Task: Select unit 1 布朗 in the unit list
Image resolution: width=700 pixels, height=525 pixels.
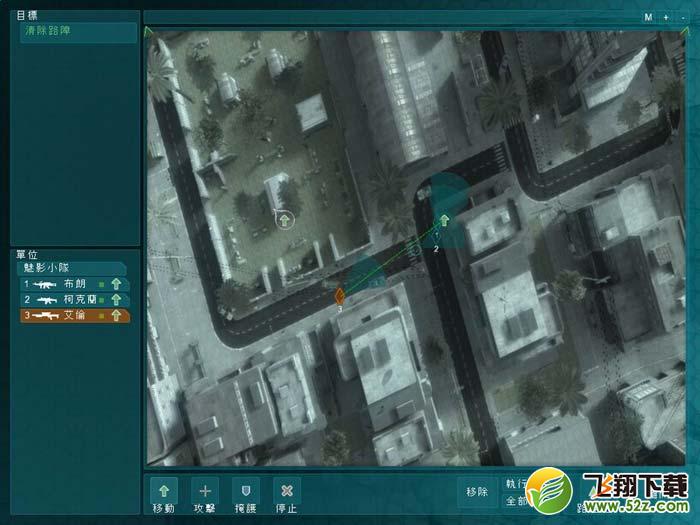Action: 75,284
